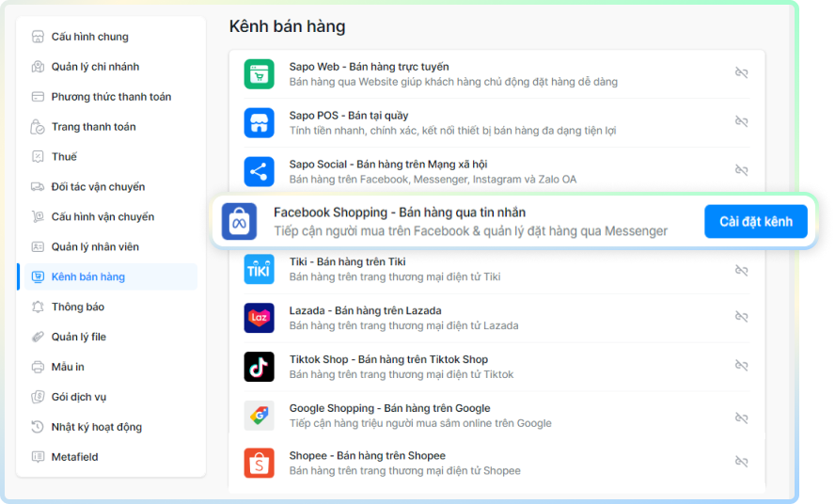Click the Cấu hình vận chuyển icon
The width and height of the screenshot is (835, 504).
coord(38,217)
